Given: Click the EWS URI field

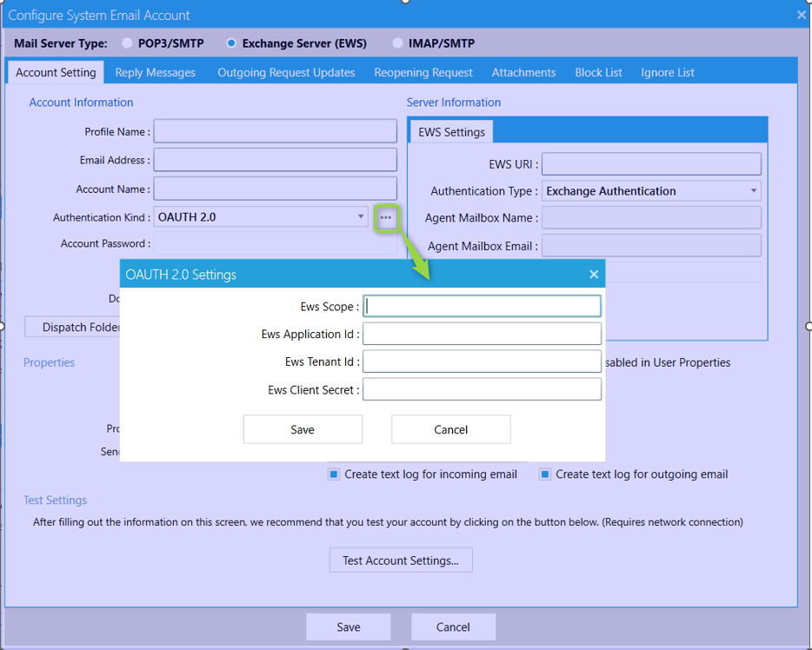Looking at the screenshot, I should tap(651, 164).
